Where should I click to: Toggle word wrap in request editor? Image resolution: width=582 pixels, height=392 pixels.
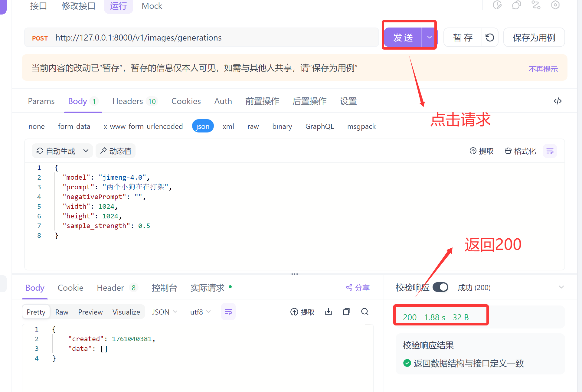[550, 151]
